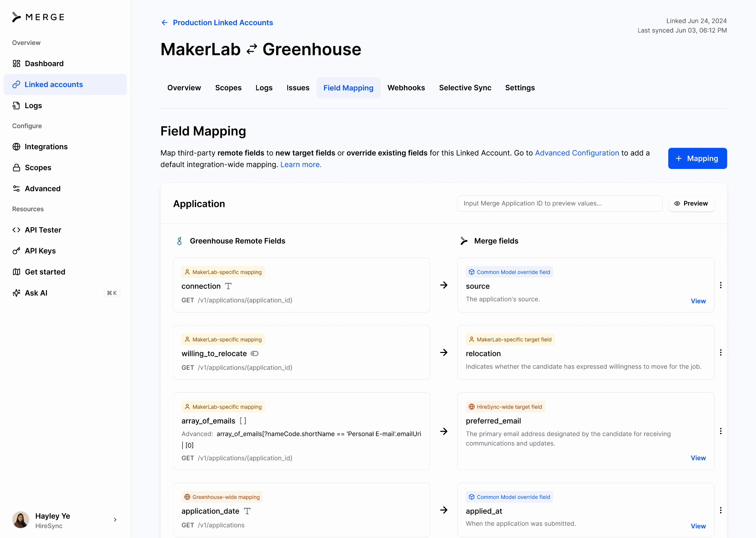Select Linked accounts in the sidebar
The image size is (756, 538).
[x=65, y=85]
